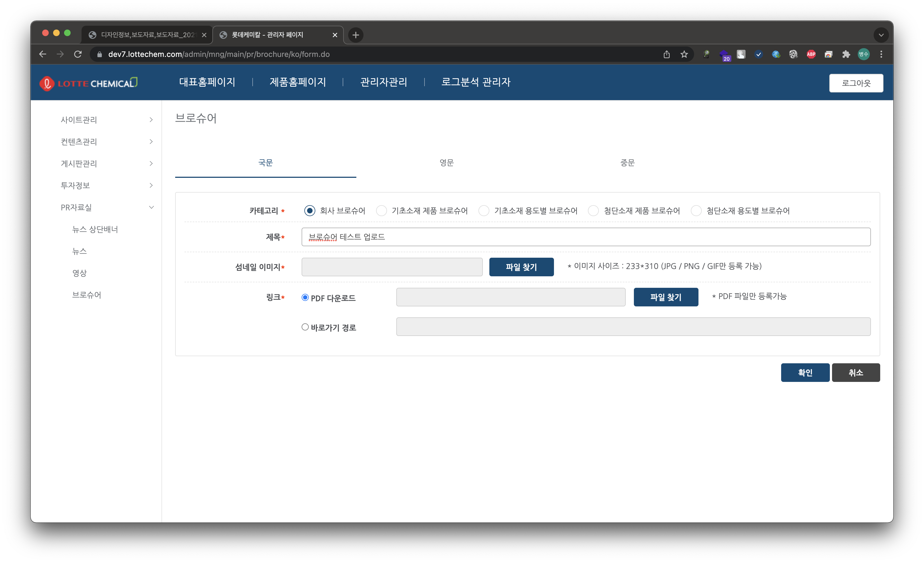Open 뉴스 상단배너 in the sidebar

[x=95, y=230]
